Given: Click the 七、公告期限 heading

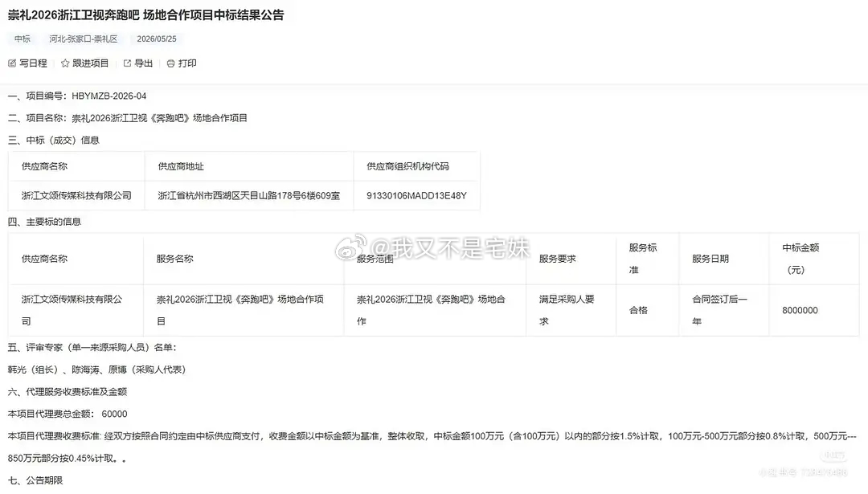Looking at the screenshot, I should point(35,480).
